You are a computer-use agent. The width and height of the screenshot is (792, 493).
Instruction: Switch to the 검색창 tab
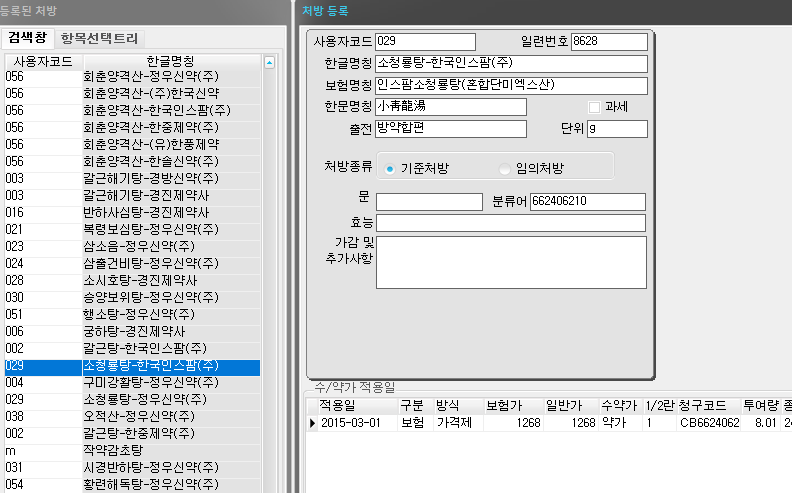(27, 39)
